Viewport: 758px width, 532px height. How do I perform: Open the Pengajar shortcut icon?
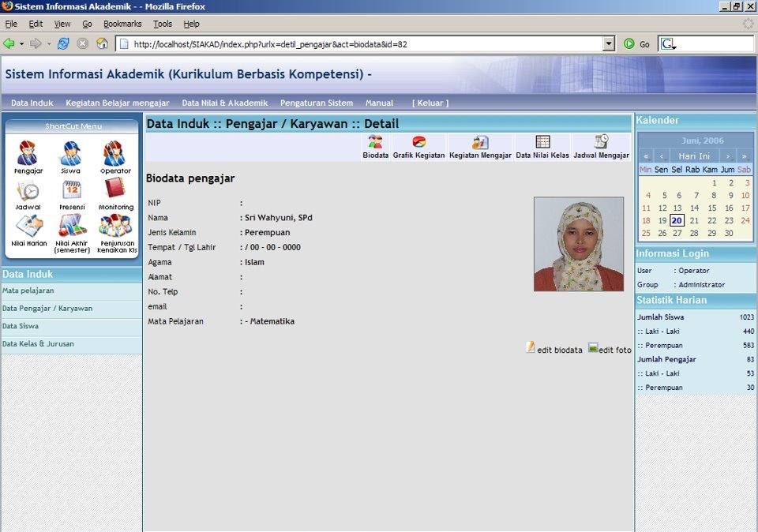(27, 153)
